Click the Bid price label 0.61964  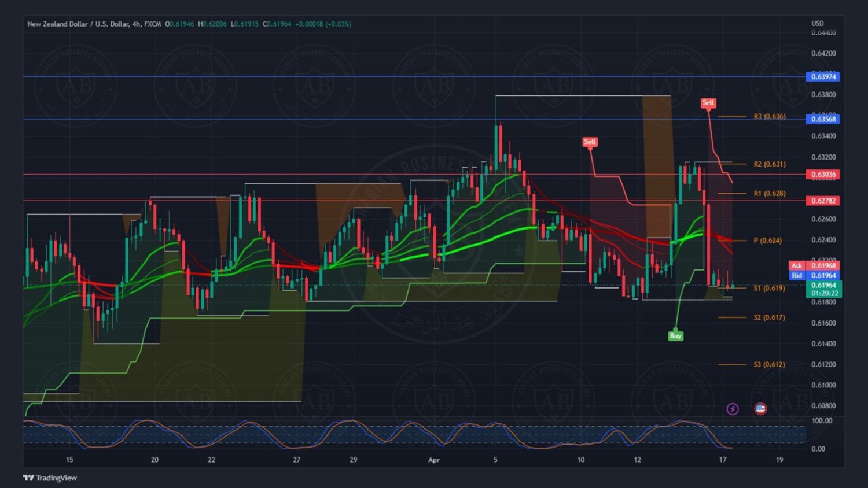point(814,275)
